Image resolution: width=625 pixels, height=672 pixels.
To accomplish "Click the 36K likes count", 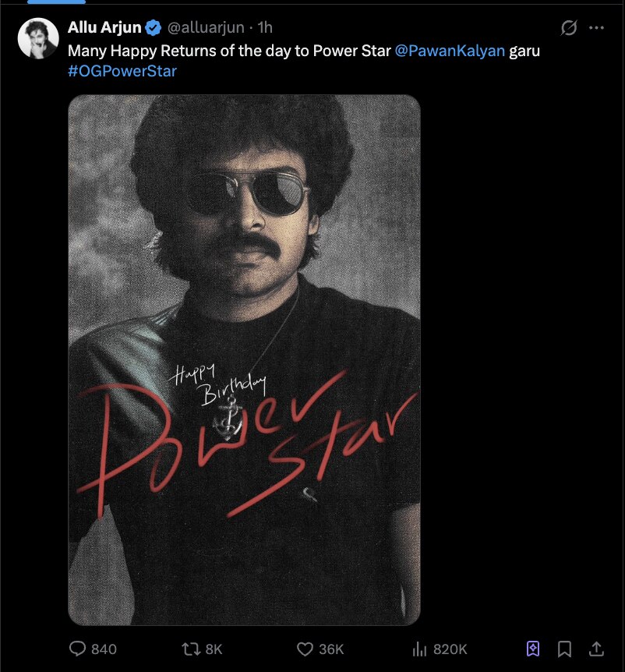I will pos(331,649).
